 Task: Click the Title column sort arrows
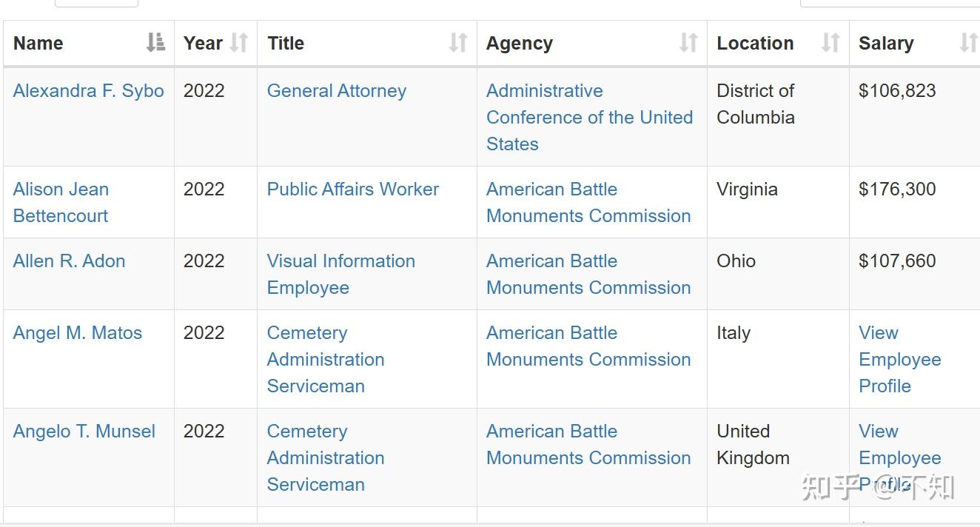458,43
